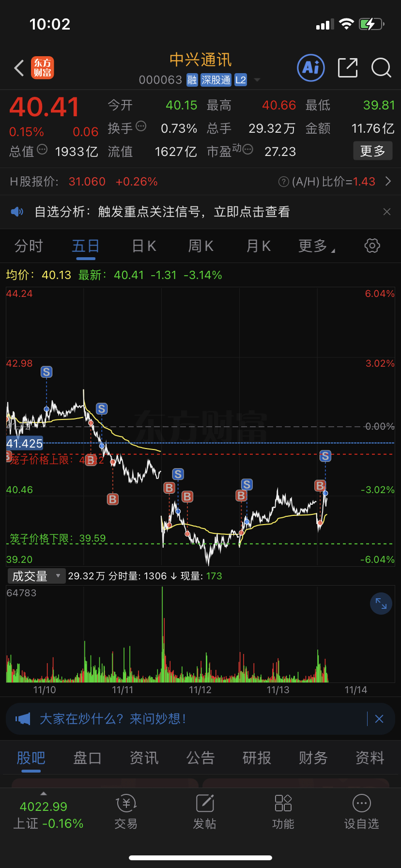This screenshot has width=401, height=868.
Task: Tap the 深股通 badge
Action: [216, 80]
